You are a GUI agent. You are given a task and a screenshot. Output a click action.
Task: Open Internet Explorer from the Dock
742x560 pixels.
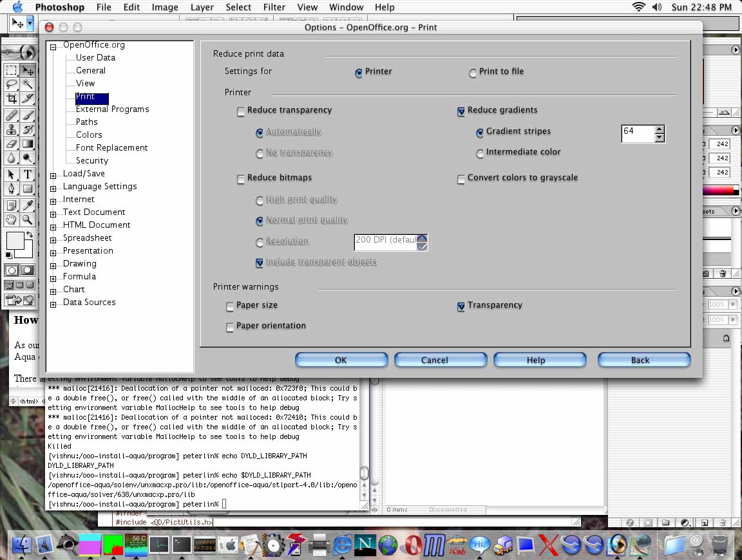[341, 545]
